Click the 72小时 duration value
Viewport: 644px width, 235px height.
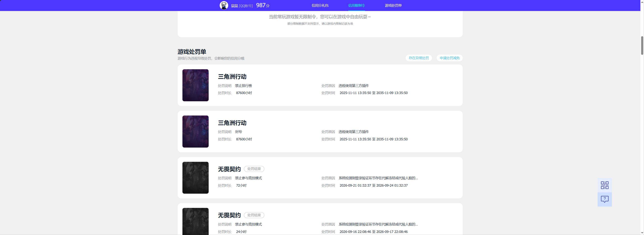point(241,185)
